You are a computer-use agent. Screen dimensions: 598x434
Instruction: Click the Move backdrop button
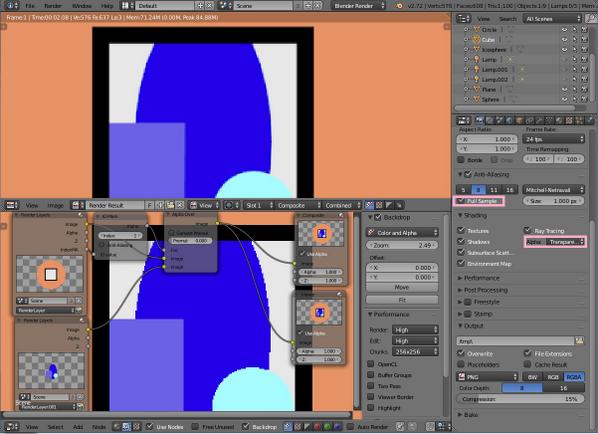pyautogui.click(x=402, y=287)
